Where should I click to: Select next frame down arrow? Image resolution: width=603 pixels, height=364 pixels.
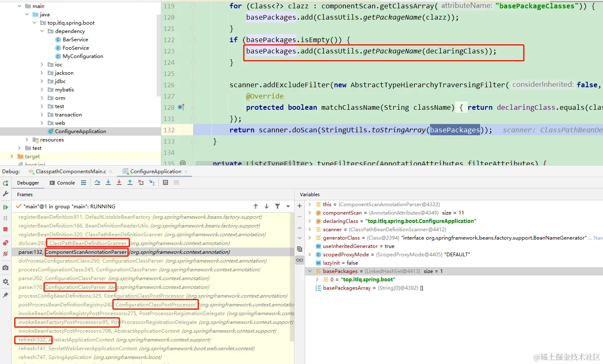[x=267, y=206]
